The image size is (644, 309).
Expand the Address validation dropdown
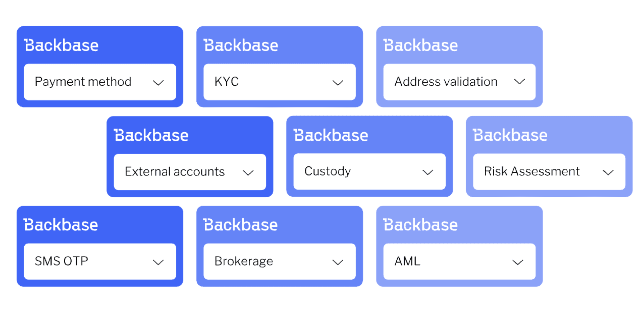pyautogui.click(x=459, y=82)
